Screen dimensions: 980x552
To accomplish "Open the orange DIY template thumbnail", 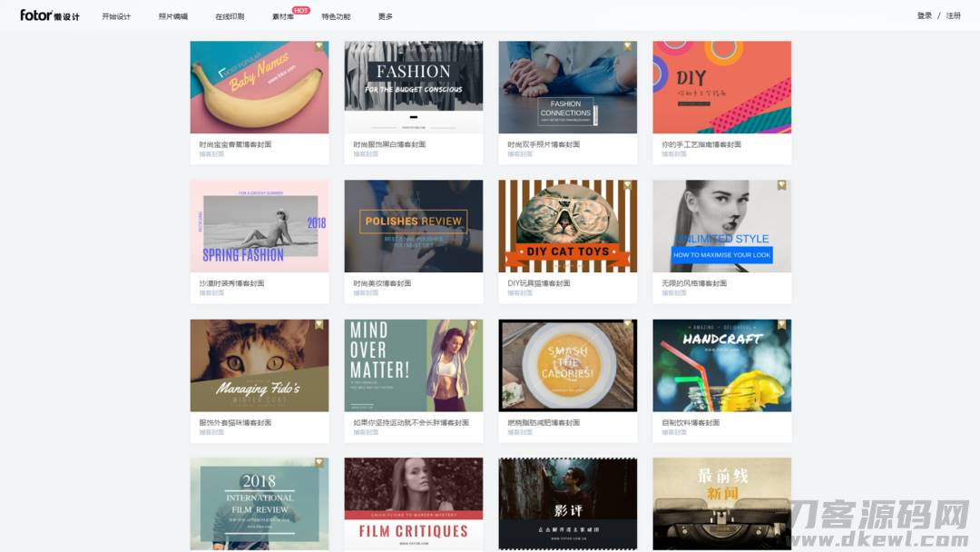I will click(722, 87).
